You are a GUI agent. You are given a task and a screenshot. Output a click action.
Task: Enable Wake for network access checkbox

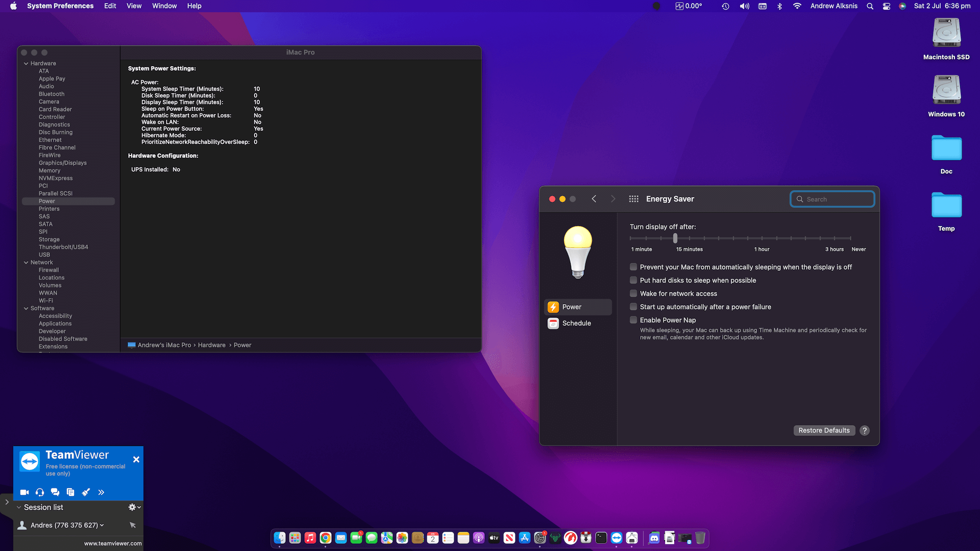pyautogui.click(x=633, y=293)
